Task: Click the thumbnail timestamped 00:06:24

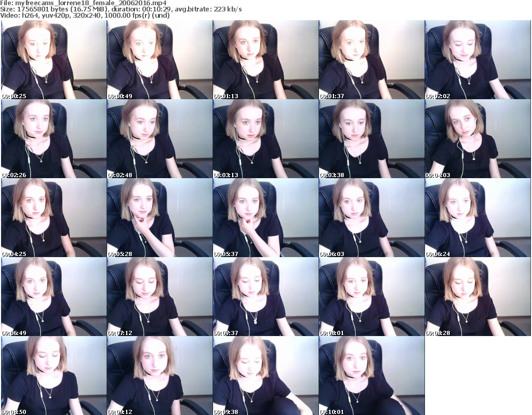Action: pos(477,218)
